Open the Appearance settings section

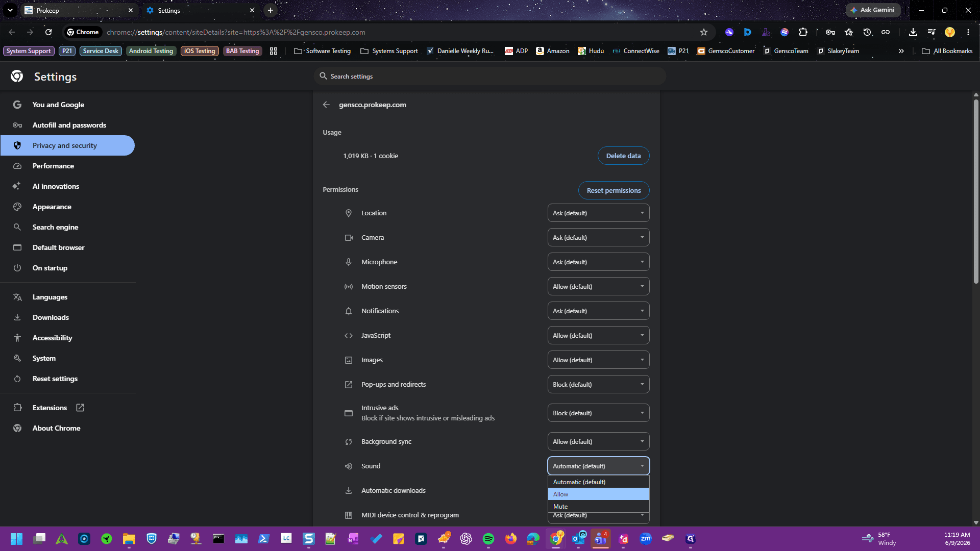(x=67, y=207)
